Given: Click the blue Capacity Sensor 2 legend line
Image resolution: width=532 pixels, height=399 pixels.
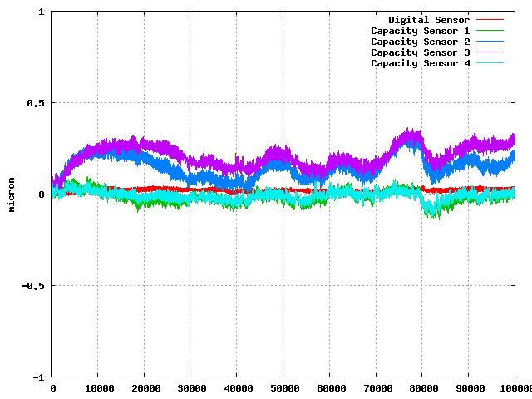Looking at the screenshot, I should pyautogui.click(x=490, y=42).
